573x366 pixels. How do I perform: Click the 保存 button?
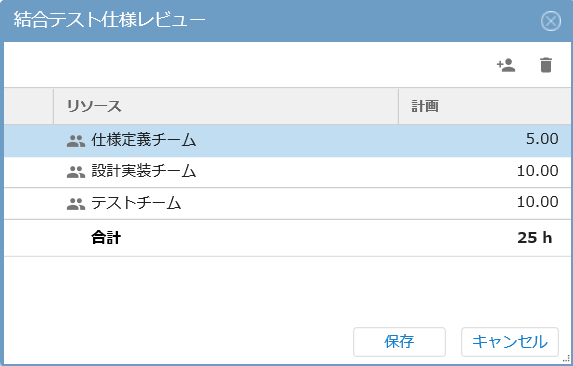399,342
